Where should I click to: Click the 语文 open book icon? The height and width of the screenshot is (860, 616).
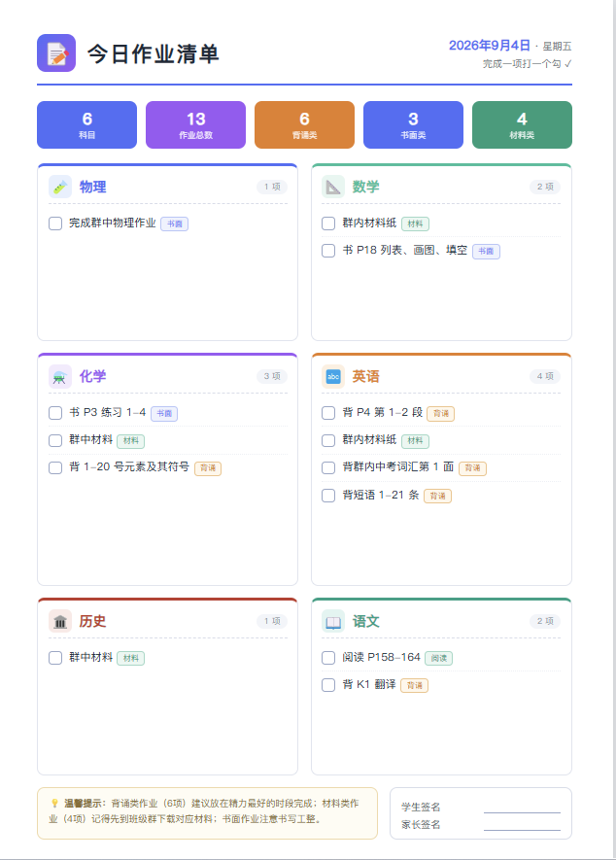coord(333,621)
